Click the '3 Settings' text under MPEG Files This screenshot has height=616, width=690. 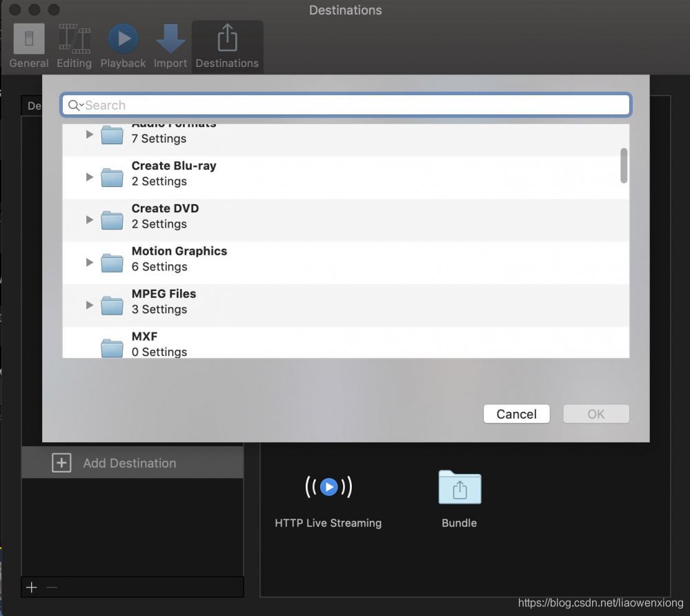pos(159,309)
